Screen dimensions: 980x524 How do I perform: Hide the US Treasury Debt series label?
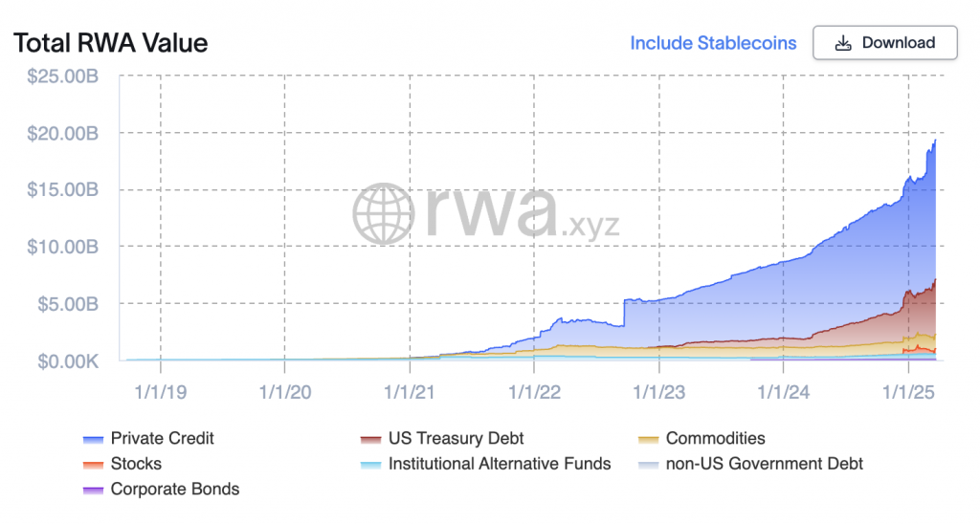click(x=457, y=439)
